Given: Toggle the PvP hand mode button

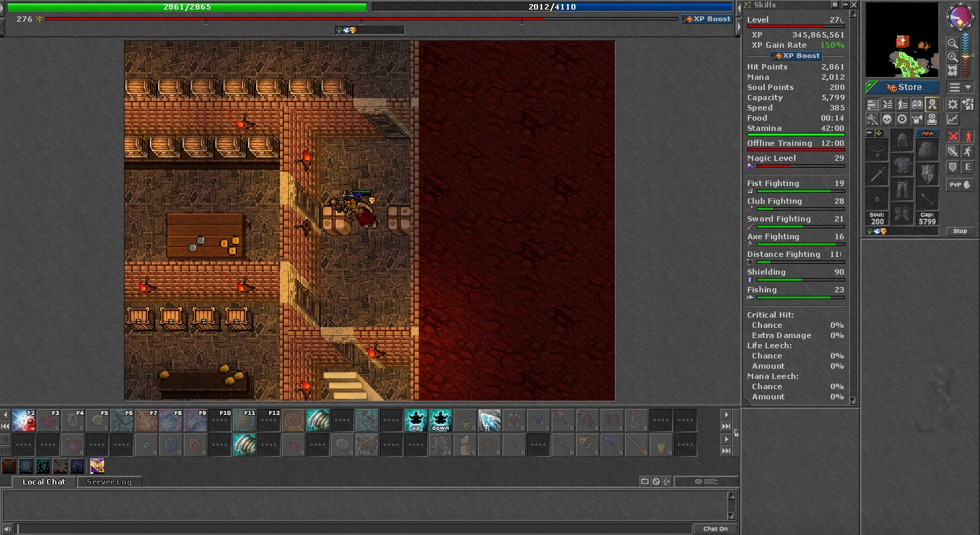Looking at the screenshot, I should click(x=960, y=185).
